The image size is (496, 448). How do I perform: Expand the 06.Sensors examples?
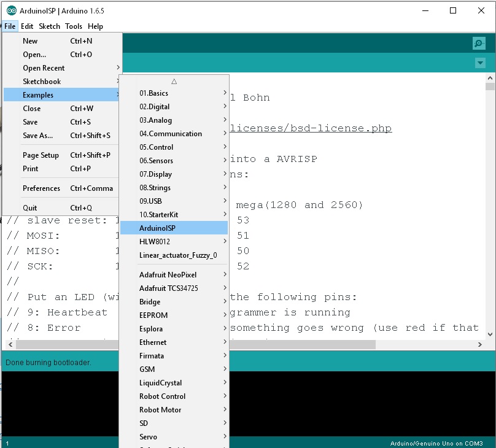[174, 161]
